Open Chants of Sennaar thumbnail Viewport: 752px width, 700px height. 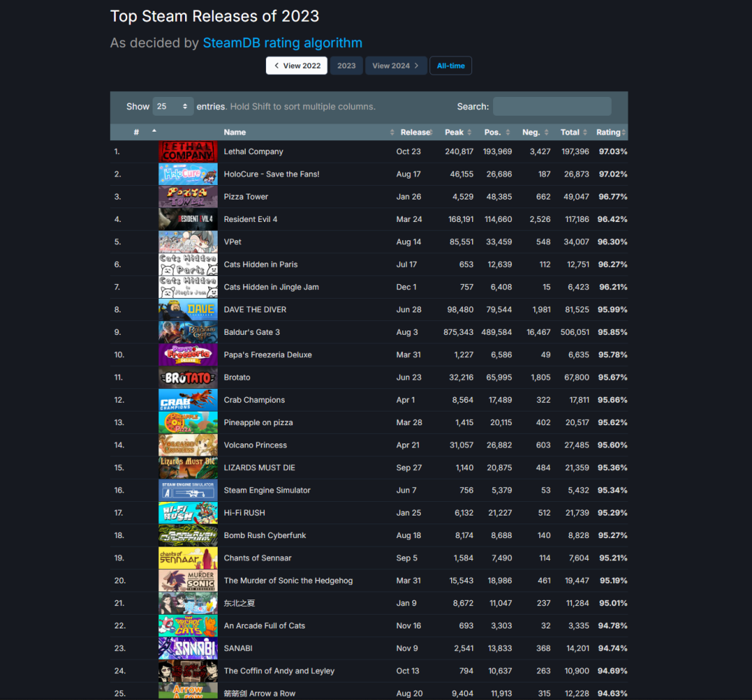coord(188,558)
